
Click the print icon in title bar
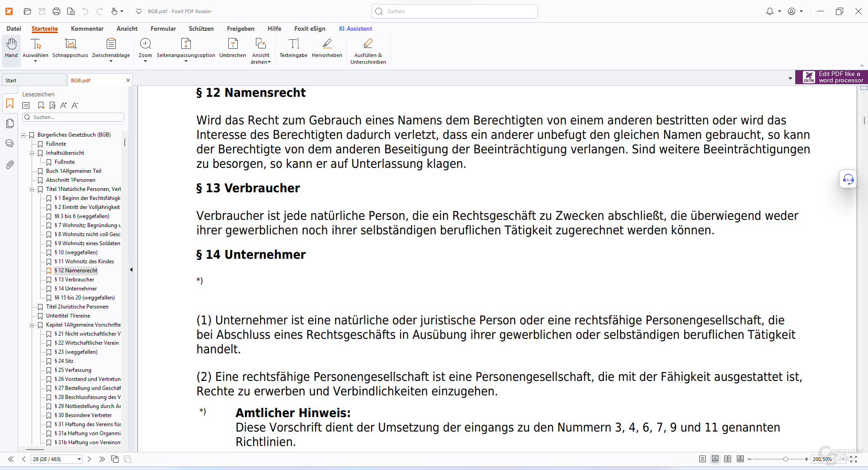click(x=57, y=11)
